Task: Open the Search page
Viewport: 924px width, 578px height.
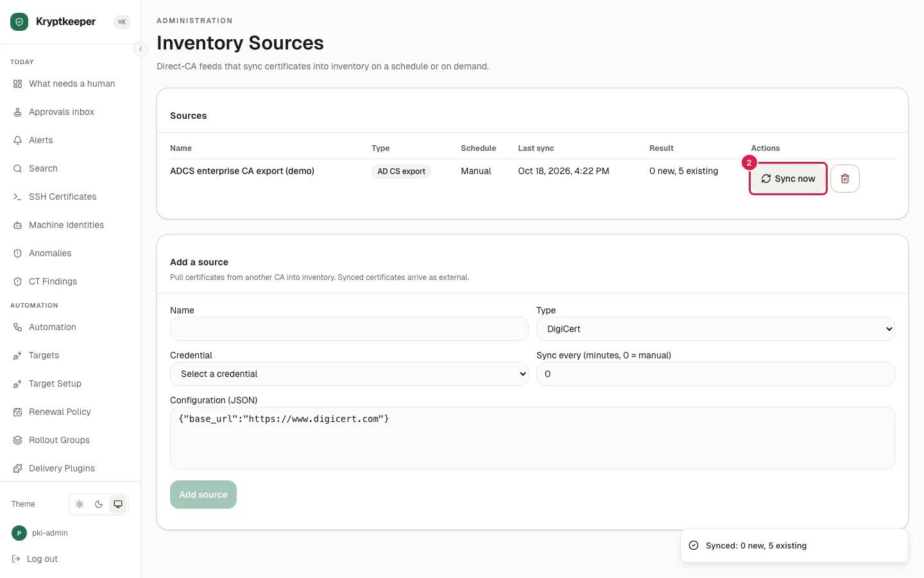Action: coord(71,168)
